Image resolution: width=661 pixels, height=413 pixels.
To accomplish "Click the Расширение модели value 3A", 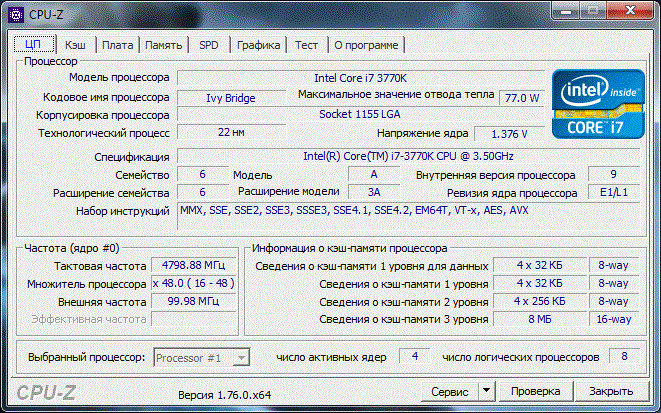I will (374, 192).
